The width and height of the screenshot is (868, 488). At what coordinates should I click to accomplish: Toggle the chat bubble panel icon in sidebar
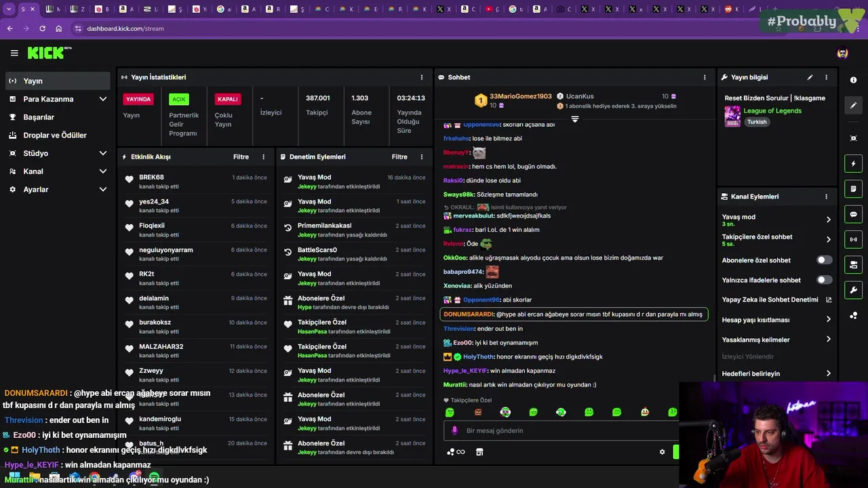point(853,214)
